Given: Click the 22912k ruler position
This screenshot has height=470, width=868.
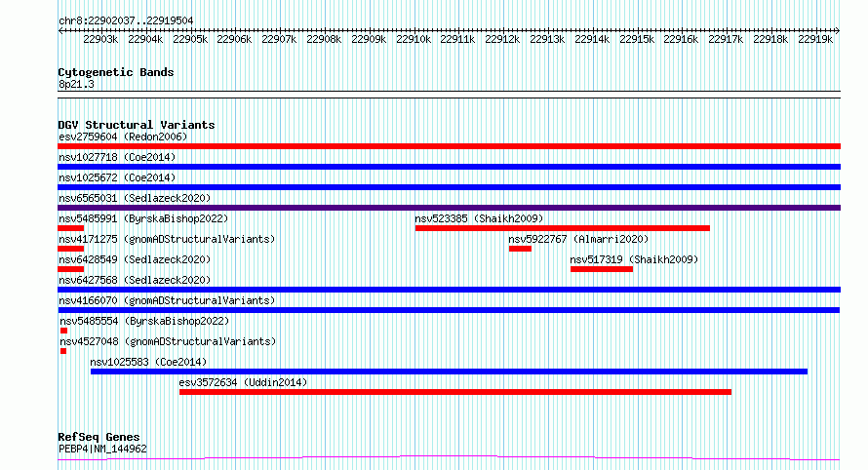Looking at the screenshot, I should (x=502, y=39).
